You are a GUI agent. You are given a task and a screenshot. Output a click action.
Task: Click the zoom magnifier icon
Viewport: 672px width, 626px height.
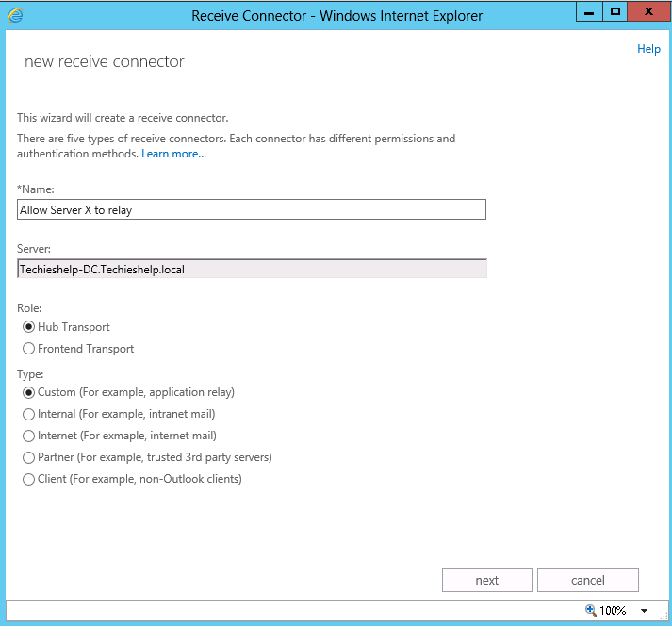(591, 610)
